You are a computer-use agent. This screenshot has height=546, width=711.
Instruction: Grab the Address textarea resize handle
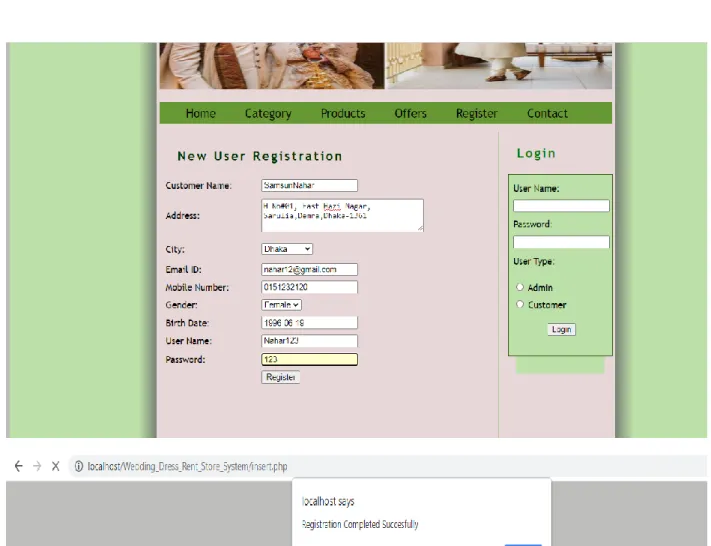click(x=421, y=229)
